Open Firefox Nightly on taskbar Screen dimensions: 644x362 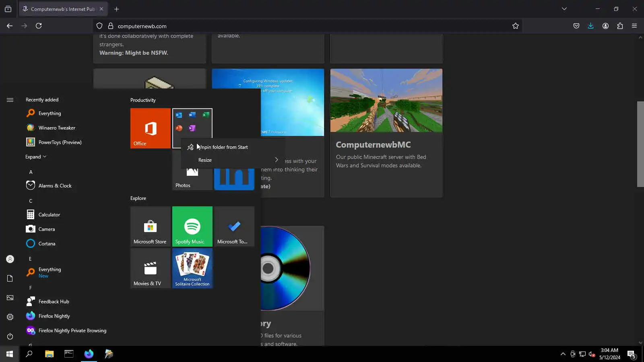[89, 354]
